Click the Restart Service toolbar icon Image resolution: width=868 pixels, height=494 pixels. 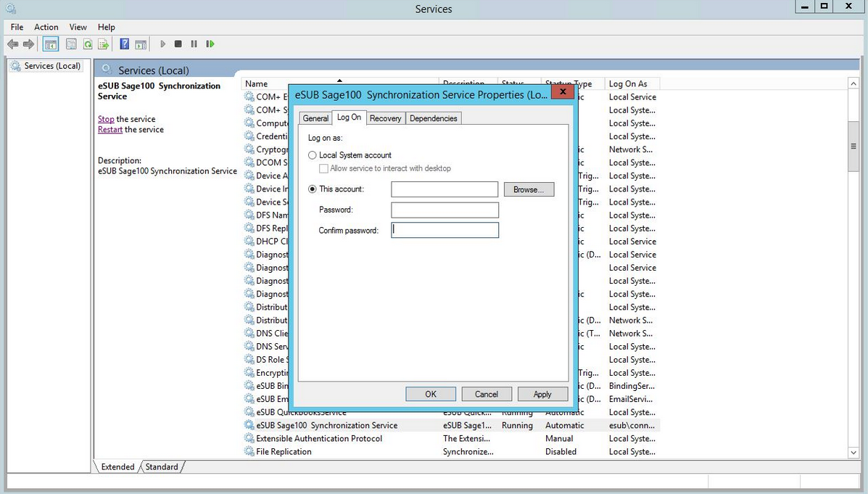coord(210,44)
